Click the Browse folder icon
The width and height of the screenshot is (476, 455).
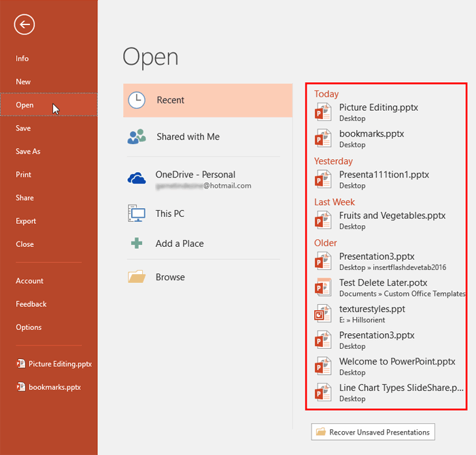tap(137, 277)
